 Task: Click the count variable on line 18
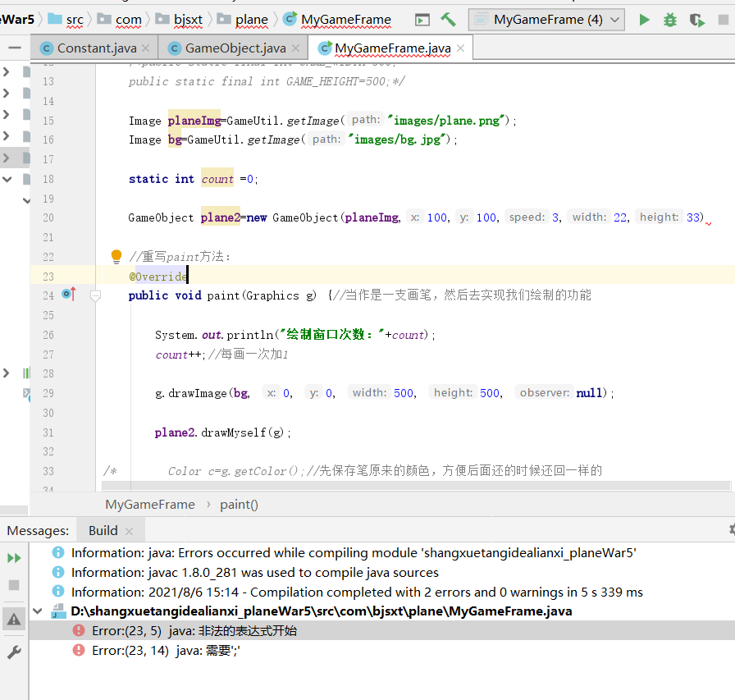217,179
